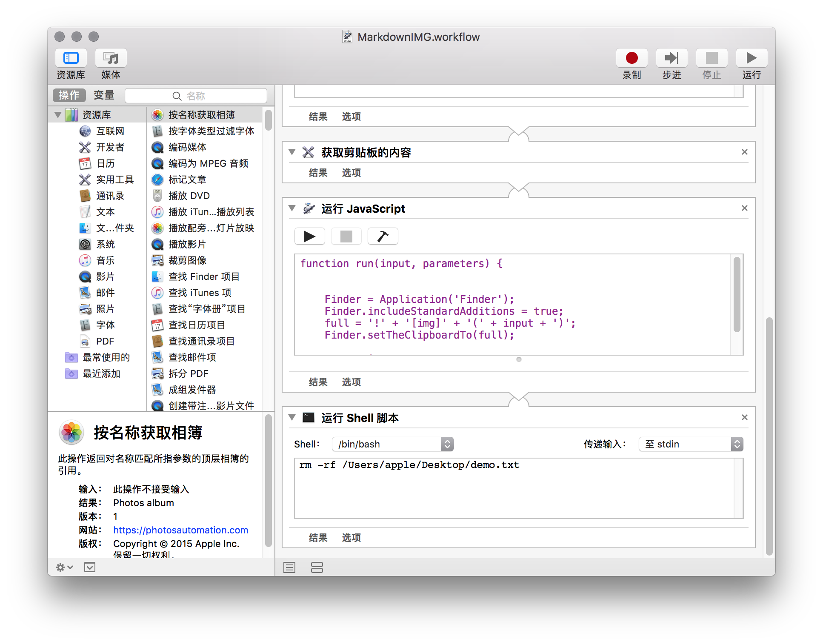
Task: Click the JavaScript compile hammer icon
Action: (383, 236)
